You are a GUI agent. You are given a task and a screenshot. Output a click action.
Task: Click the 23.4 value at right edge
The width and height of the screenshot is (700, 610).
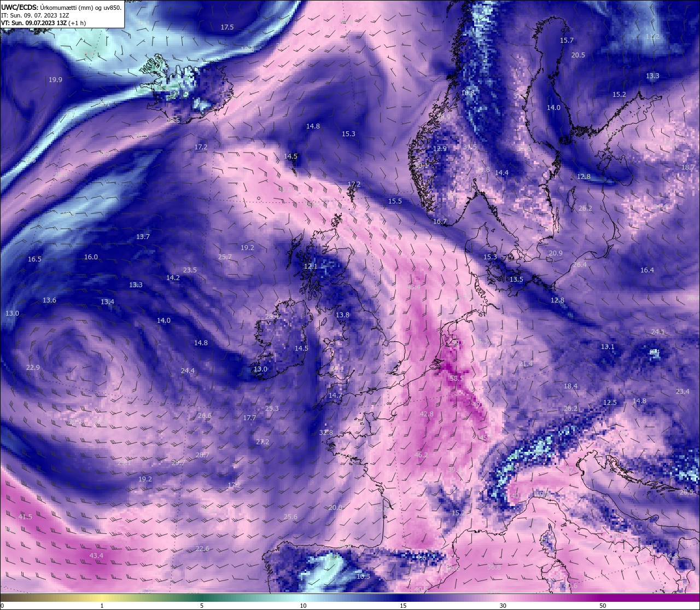click(x=682, y=392)
